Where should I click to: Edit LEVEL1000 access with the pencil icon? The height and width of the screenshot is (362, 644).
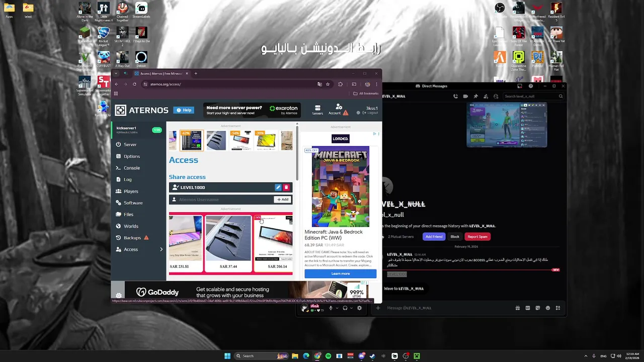pyautogui.click(x=278, y=187)
